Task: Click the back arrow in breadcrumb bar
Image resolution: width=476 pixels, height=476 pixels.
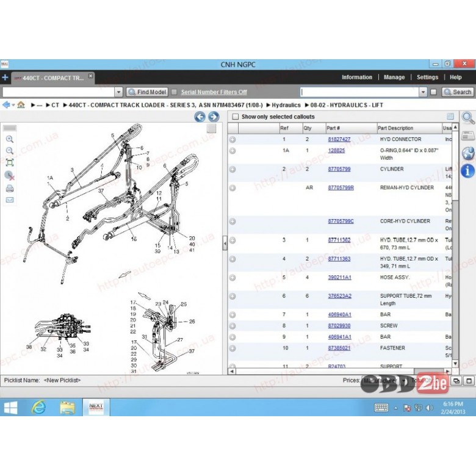Action: click(x=6, y=105)
